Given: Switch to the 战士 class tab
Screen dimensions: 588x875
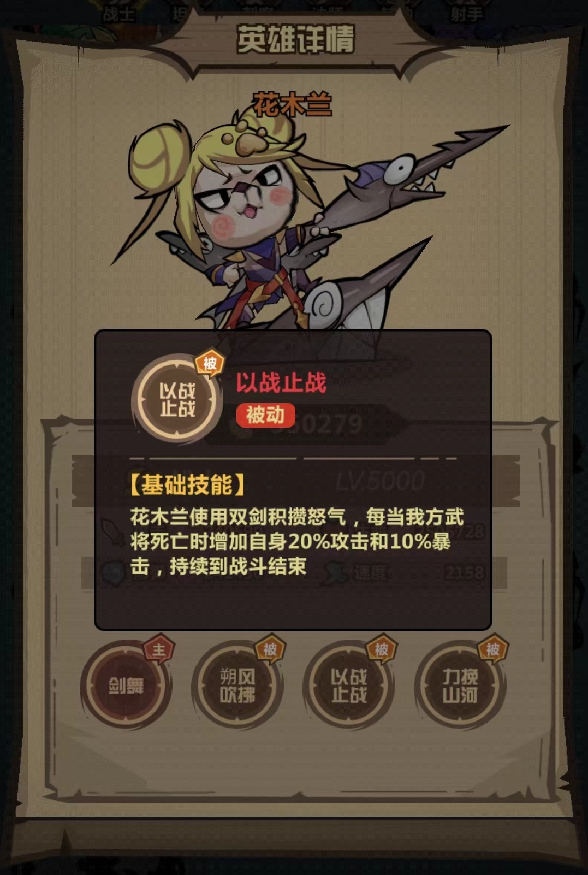Looking at the screenshot, I should pos(118,13).
